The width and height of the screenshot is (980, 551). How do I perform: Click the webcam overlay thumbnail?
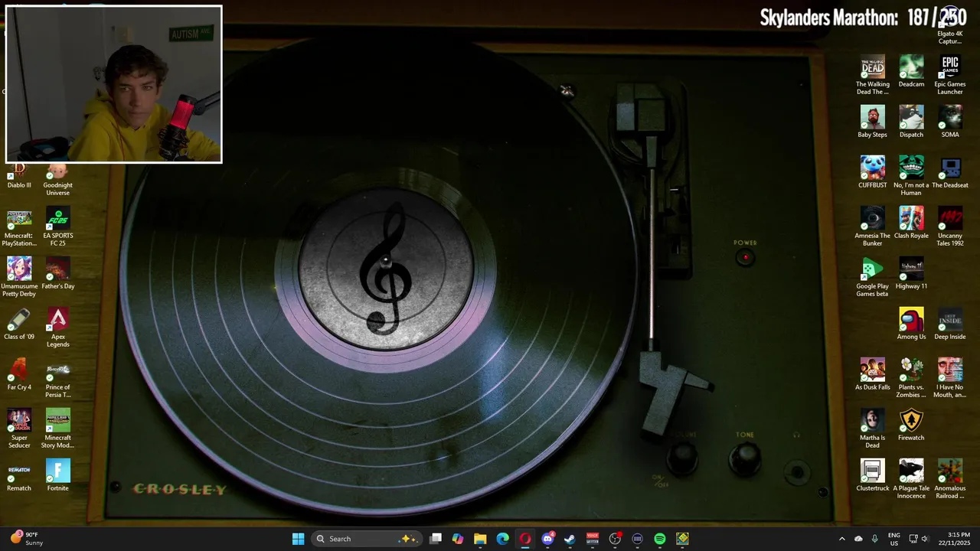(x=114, y=84)
